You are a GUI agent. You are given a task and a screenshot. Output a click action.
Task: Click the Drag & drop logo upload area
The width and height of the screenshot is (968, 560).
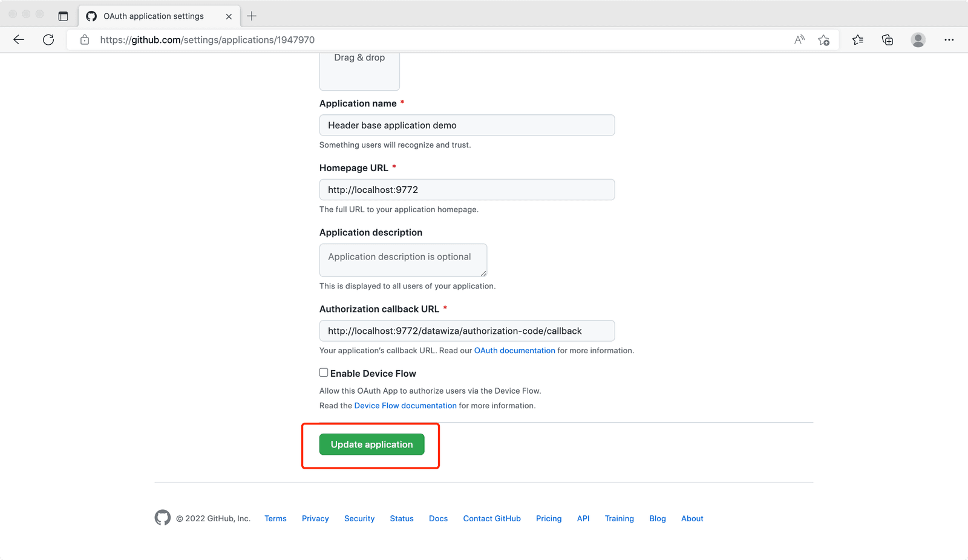(x=359, y=71)
